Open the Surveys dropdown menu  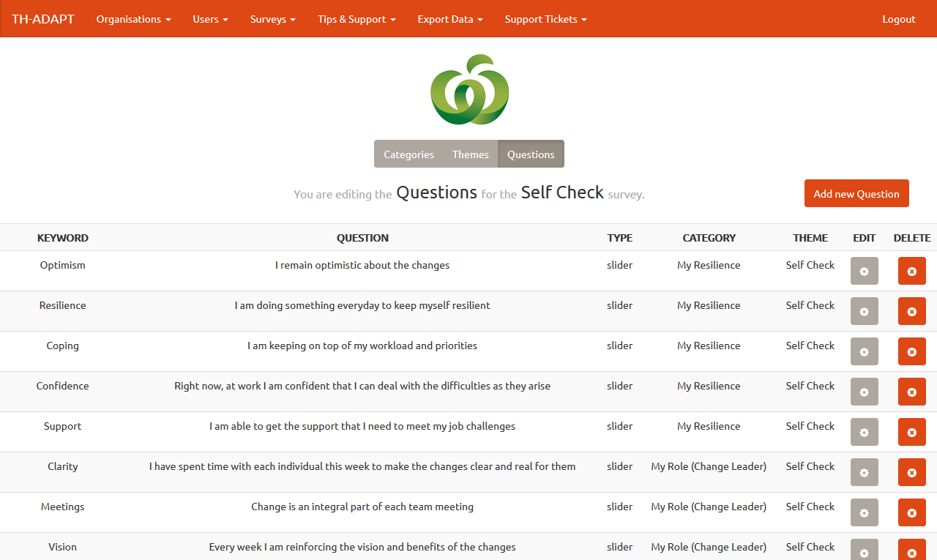click(x=273, y=19)
